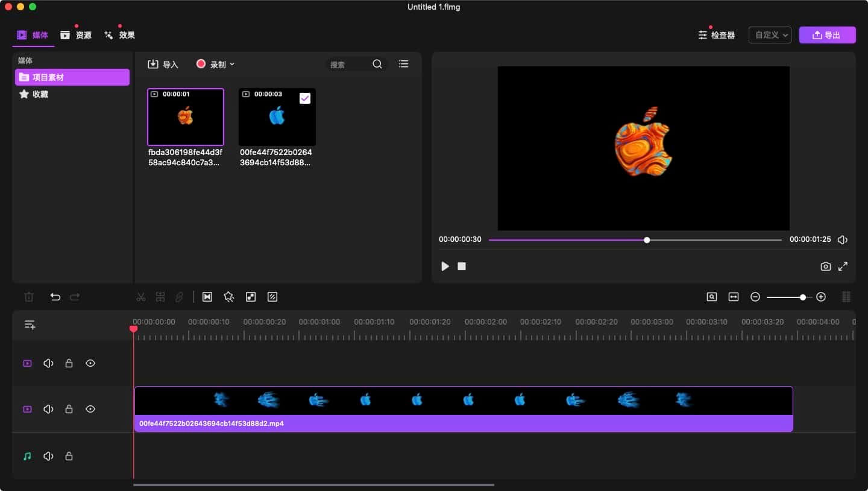This screenshot has width=868, height=491.
Task: Click the 00:00:00:30 preview timecode
Action: tap(460, 239)
